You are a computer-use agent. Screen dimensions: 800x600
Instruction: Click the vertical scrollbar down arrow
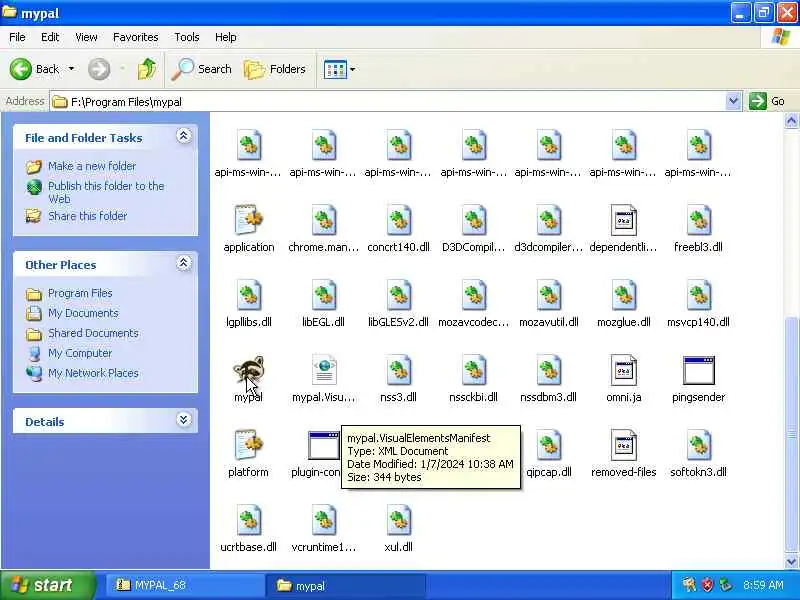click(x=791, y=561)
